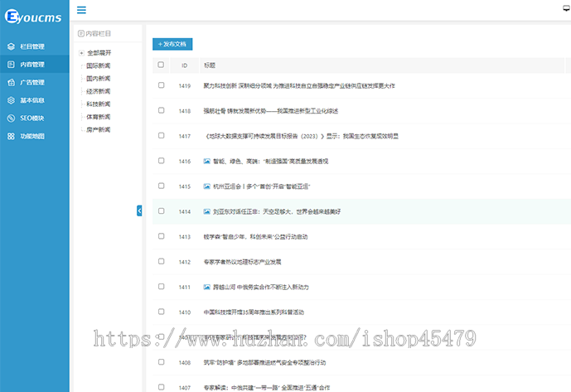Click the monitor icon in the top right
Screen dimensions: 571x392
point(567,8)
